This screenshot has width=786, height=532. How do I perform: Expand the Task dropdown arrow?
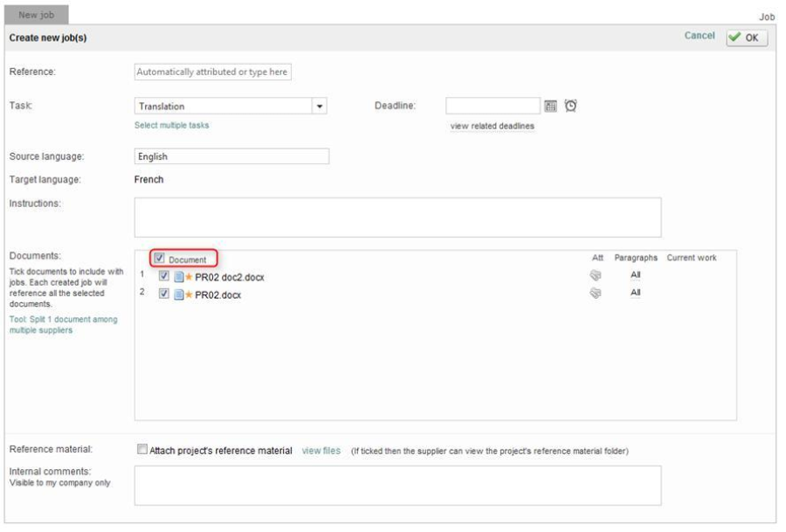click(320, 107)
